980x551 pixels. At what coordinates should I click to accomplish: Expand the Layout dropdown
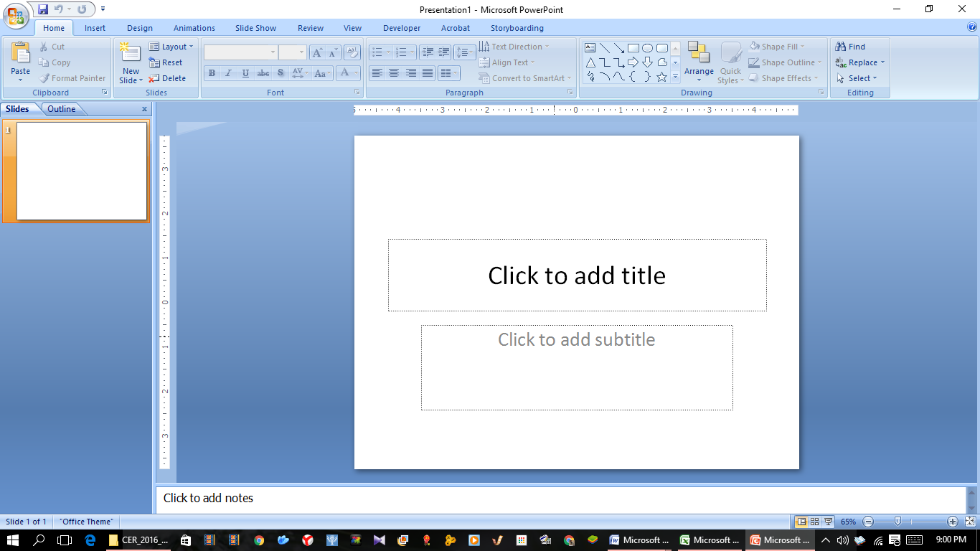coord(171,47)
